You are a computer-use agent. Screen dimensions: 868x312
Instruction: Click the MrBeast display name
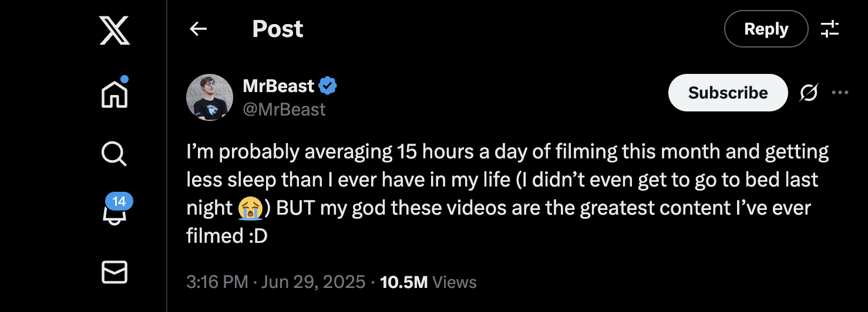[278, 86]
